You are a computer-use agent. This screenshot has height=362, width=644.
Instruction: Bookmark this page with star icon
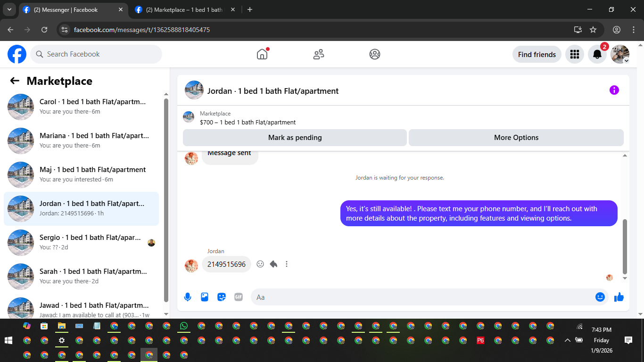[x=593, y=30]
